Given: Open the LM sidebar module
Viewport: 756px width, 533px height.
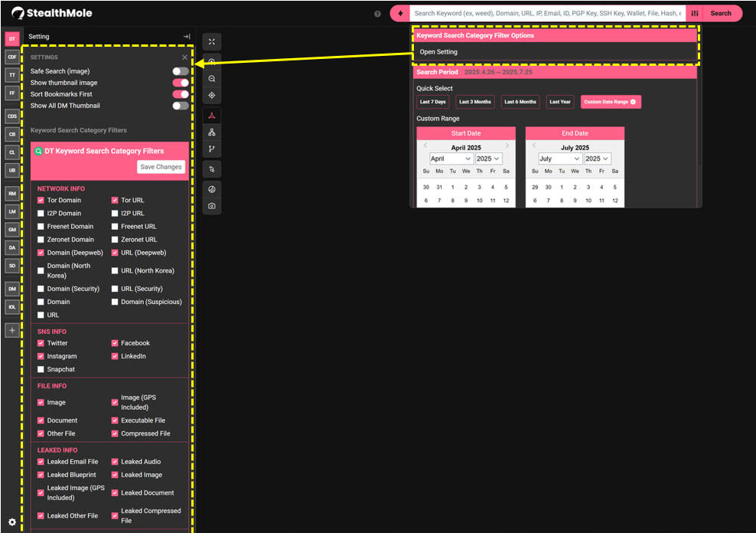Looking at the screenshot, I should tap(12, 212).
